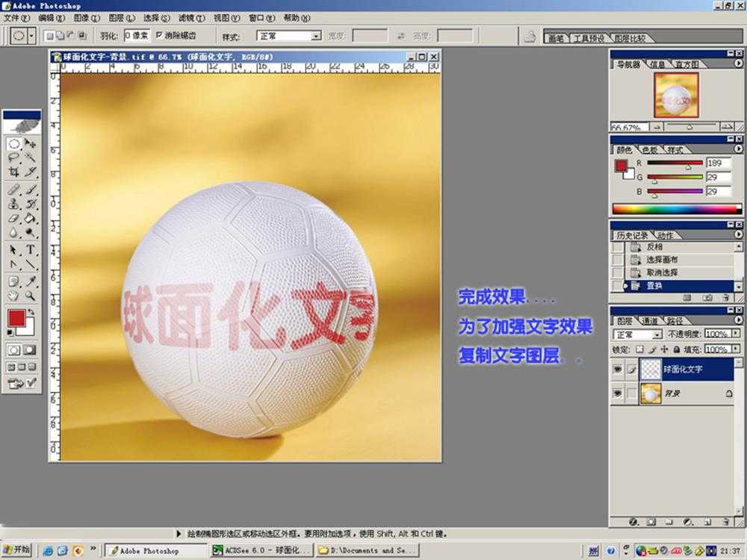Click add layer style icon in Layers panel
The height and width of the screenshot is (560, 747).
click(633, 522)
